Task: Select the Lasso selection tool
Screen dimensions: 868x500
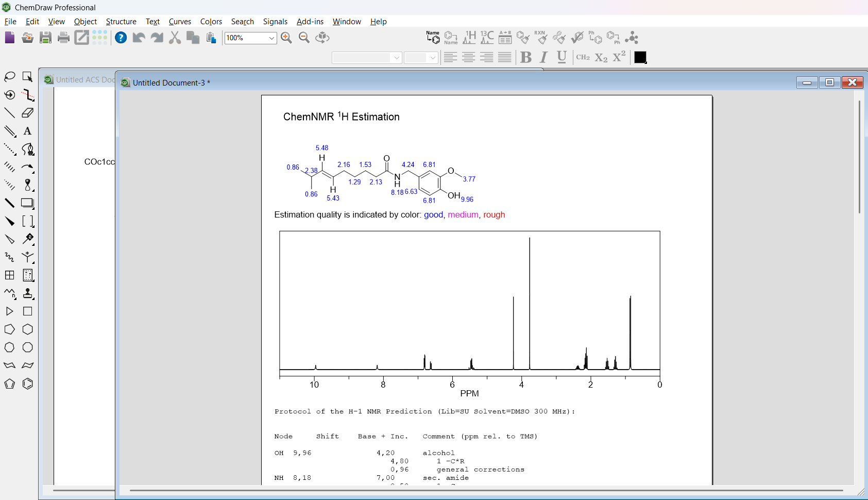Action: click(x=10, y=77)
